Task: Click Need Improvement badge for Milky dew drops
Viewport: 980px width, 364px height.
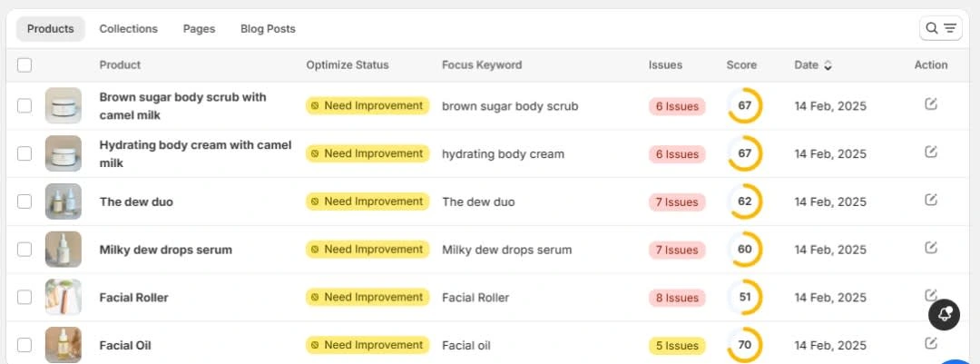Action: pyautogui.click(x=367, y=250)
